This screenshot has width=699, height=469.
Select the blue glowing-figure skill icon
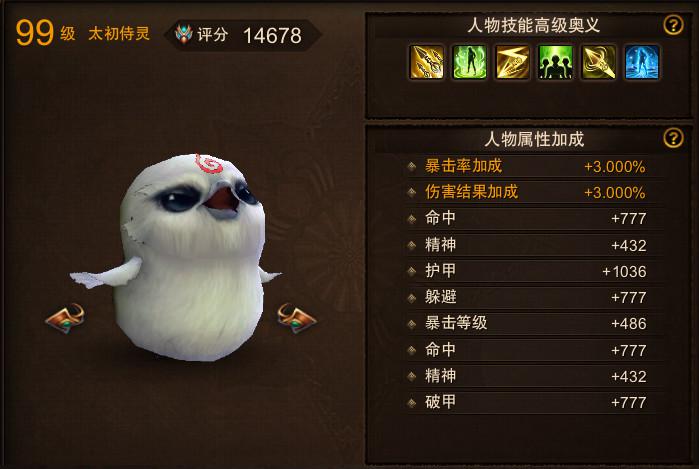coord(642,62)
